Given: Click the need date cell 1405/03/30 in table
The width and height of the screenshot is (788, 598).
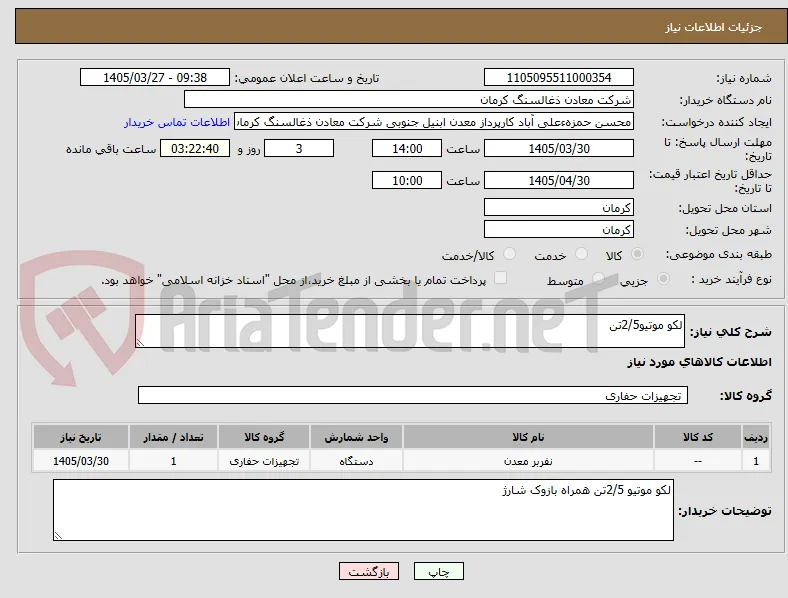Looking at the screenshot, I should click(81, 461).
